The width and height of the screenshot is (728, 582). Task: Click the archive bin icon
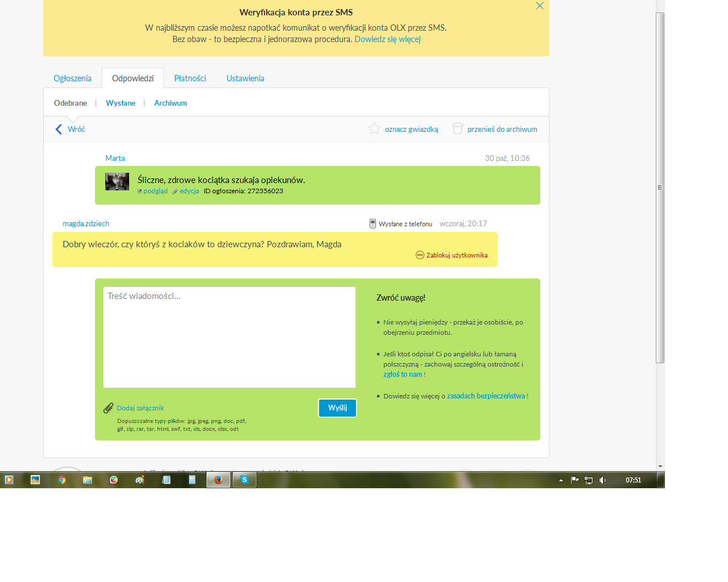(457, 128)
